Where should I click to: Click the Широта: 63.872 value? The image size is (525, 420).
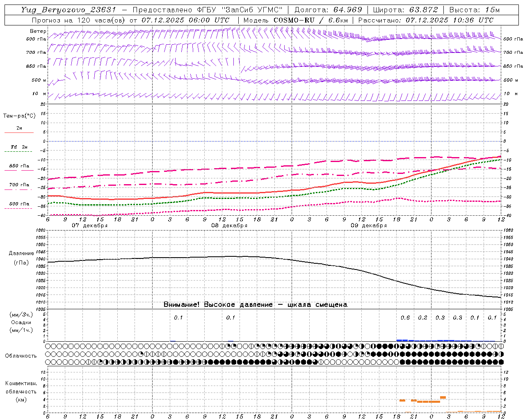(x=405, y=10)
